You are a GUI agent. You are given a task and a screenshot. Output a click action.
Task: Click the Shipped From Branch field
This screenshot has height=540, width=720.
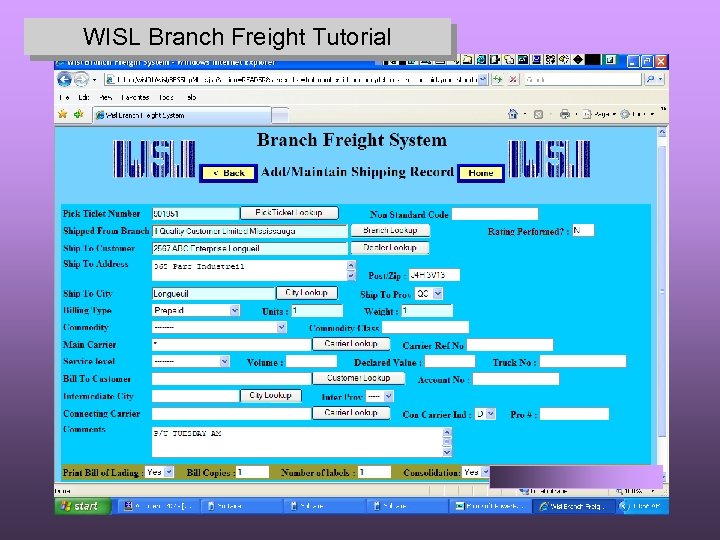pos(250,231)
